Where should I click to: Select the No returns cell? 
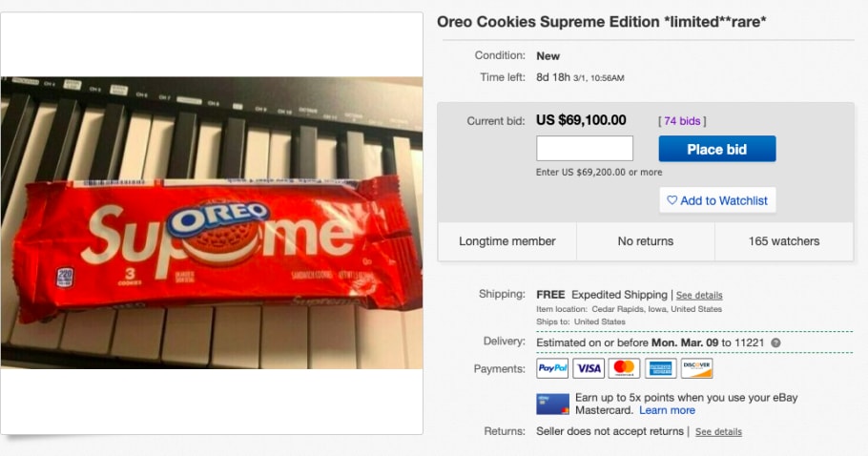(645, 242)
